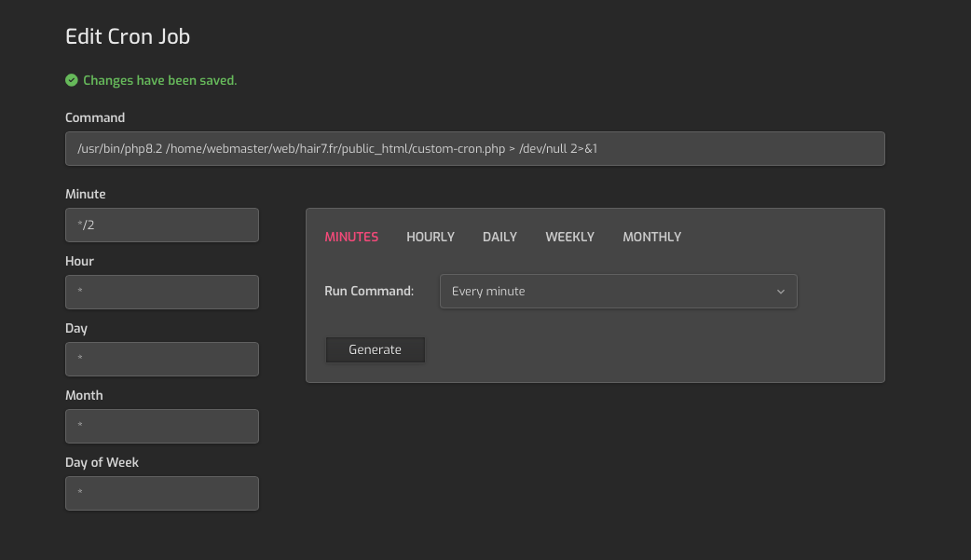Switch to the MINUTES tab
Image resolution: width=971 pixels, height=560 pixels.
351,237
